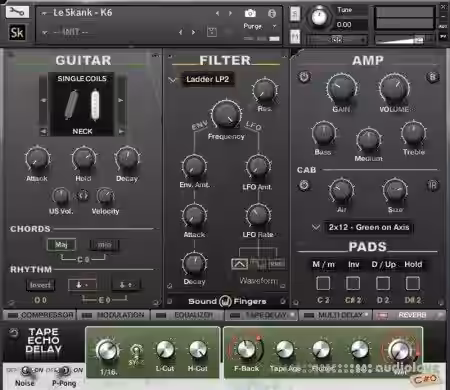Mute the instrument with M button
The height and width of the screenshot is (390, 450).
295,36
